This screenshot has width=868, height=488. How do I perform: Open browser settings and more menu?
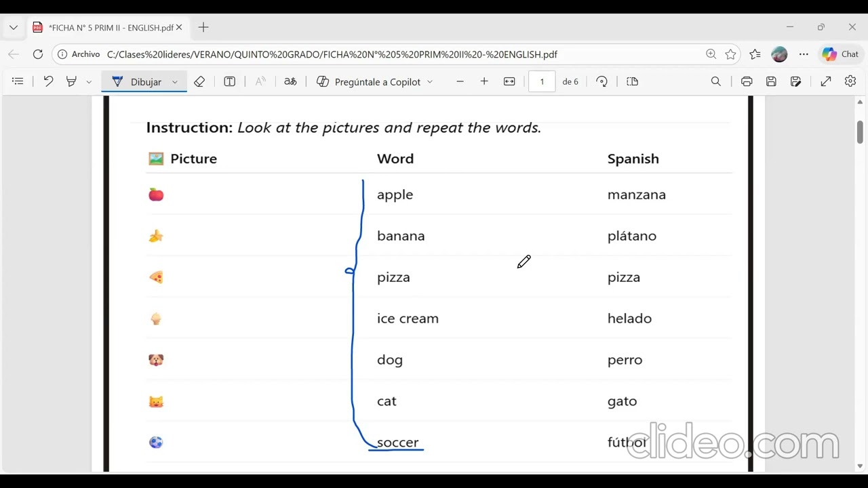[x=804, y=54]
